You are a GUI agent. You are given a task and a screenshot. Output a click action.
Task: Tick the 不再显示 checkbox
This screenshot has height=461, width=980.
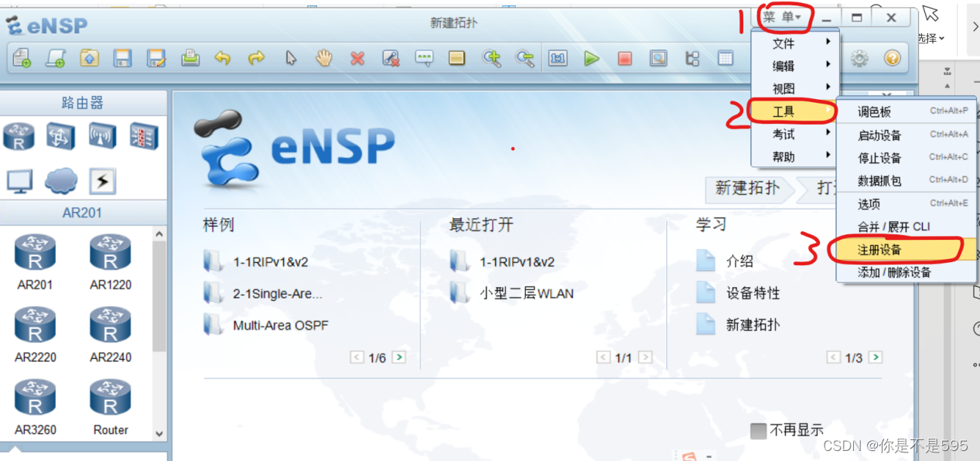point(758,431)
